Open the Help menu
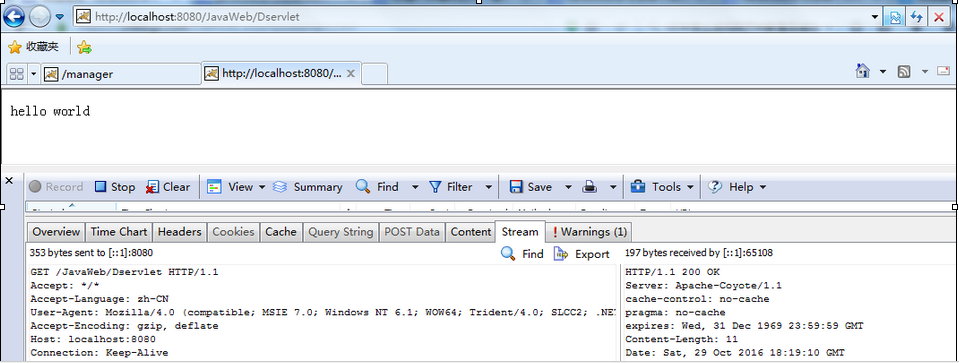This screenshot has height=363, width=959. tap(737, 187)
